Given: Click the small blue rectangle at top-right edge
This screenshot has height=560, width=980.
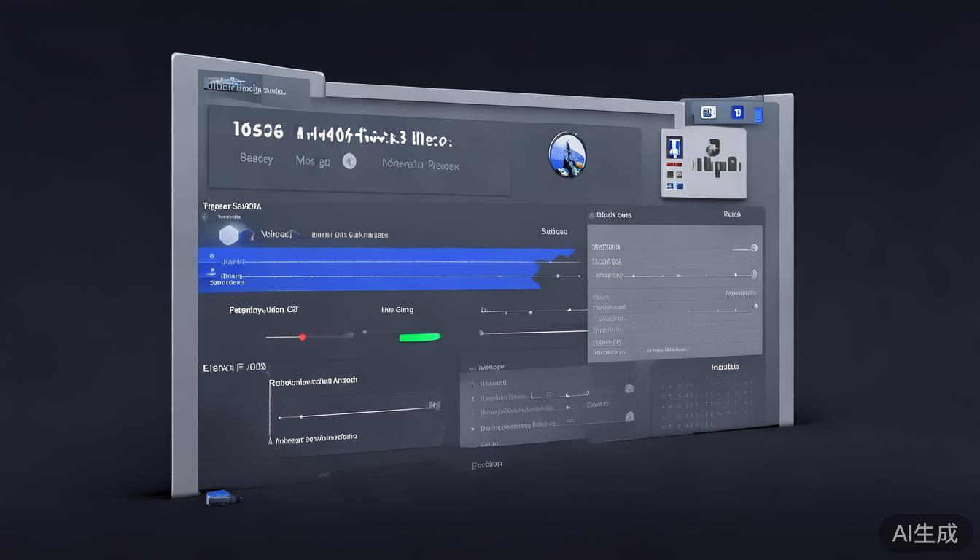Looking at the screenshot, I should point(758,114).
